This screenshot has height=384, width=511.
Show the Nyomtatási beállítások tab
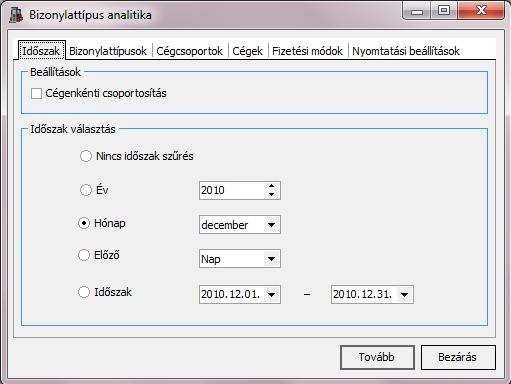point(406,51)
